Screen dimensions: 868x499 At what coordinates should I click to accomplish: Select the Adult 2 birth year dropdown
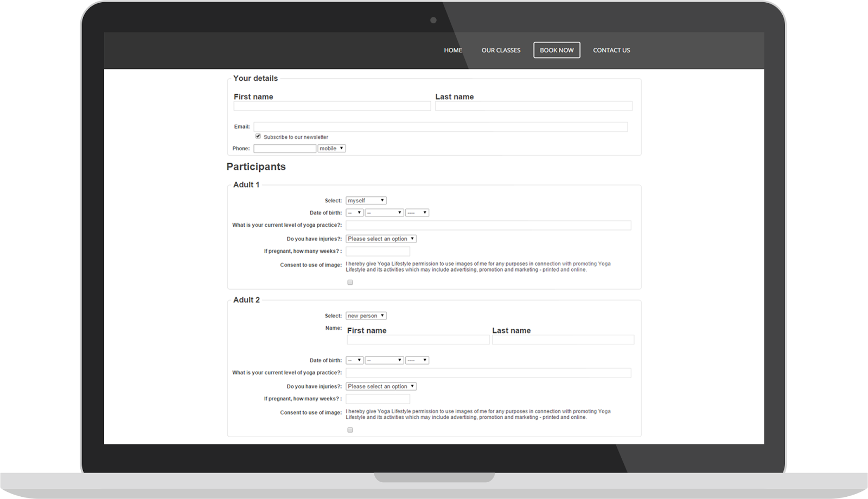(x=417, y=360)
